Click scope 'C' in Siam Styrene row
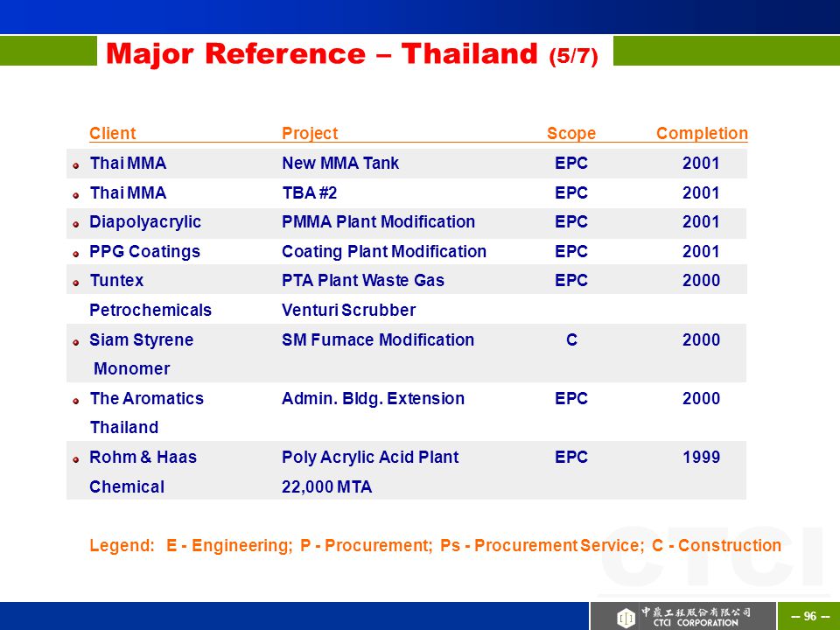The height and width of the screenshot is (630, 840). [x=571, y=339]
